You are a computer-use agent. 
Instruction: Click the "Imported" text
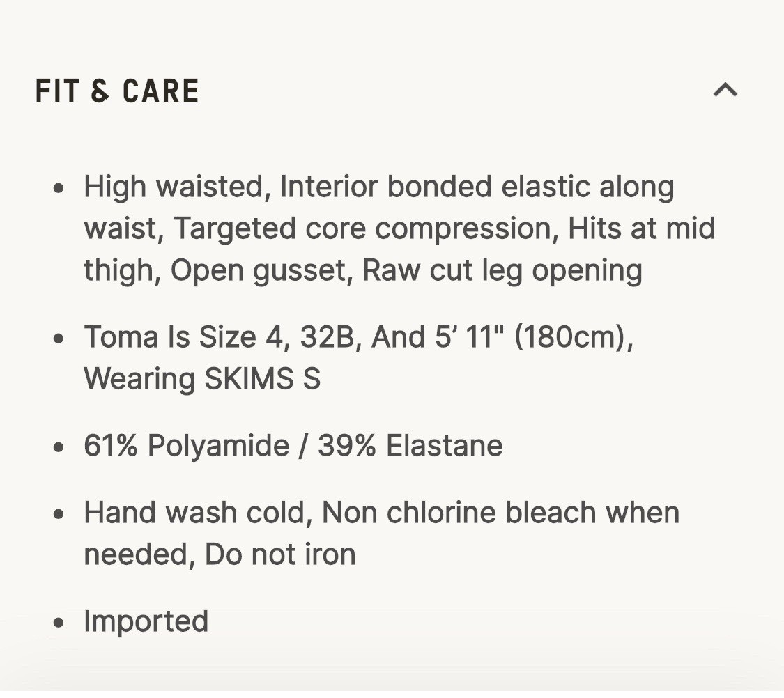pyautogui.click(x=146, y=621)
